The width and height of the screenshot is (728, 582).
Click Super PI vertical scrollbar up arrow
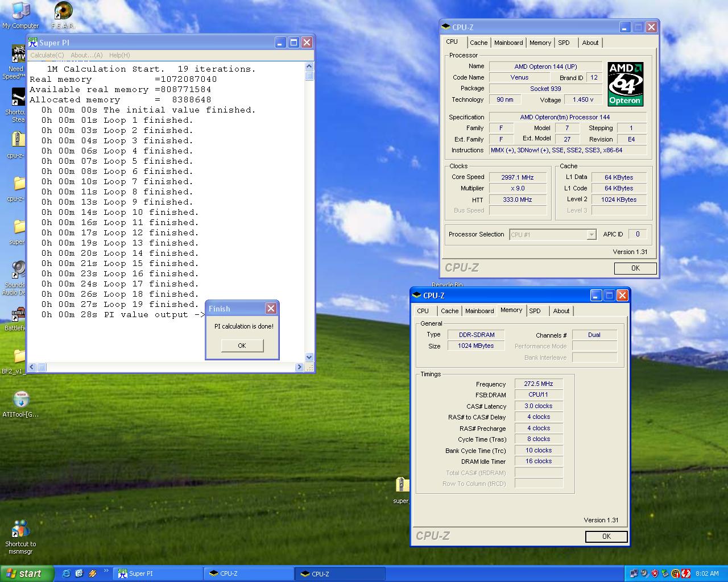coord(309,66)
